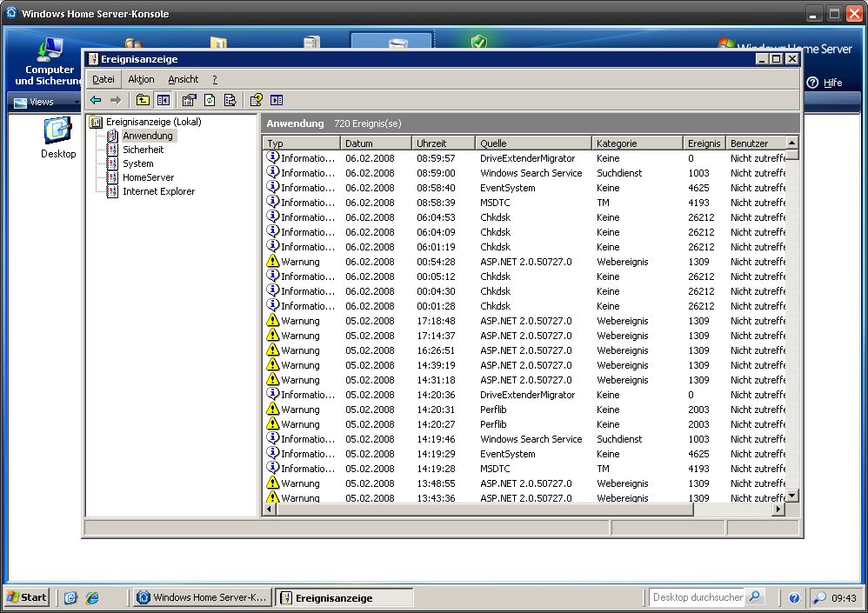868x613 pixels.
Task: Click the export list toolbar icon
Action: pyautogui.click(x=230, y=100)
